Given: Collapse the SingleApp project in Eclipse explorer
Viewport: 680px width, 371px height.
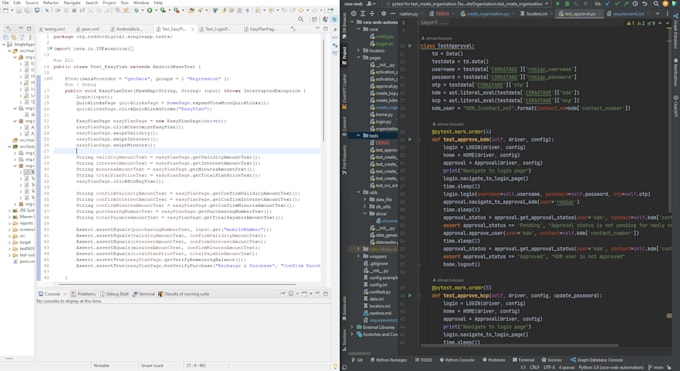Looking at the screenshot, I should (4, 44).
